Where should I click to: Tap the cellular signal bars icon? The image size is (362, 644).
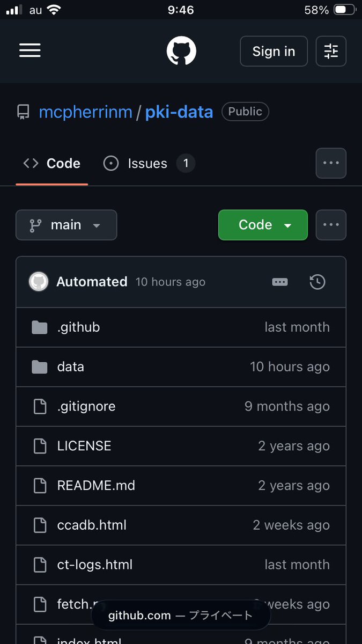click(x=14, y=10)
